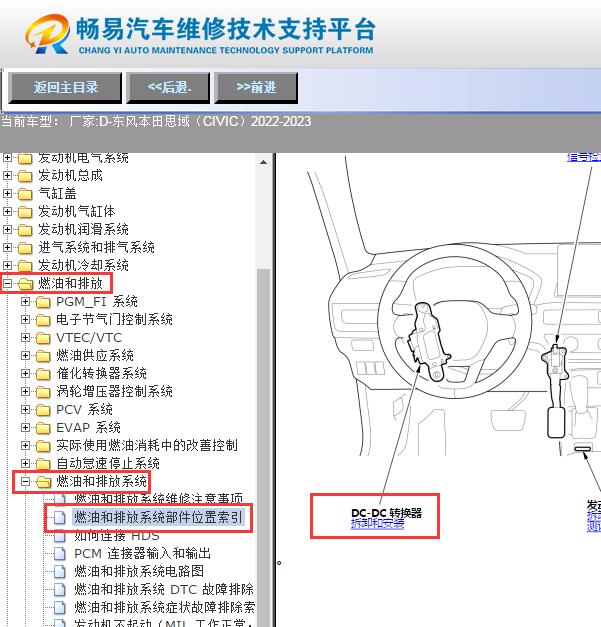Click the 催化转换器系统 folder icon
This screenshot has height=627, width=601.
(x=43, y=374)
